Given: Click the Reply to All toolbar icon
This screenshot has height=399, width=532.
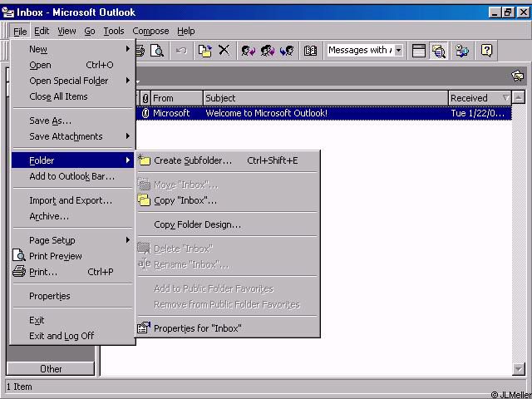Looking at the screenshot, I should point(268,51).
